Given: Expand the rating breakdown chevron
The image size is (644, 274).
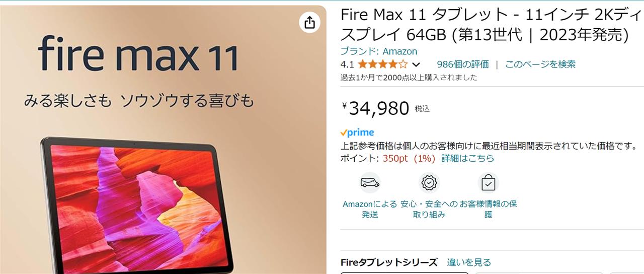Looking at the screenshot, I should (x=416, y=64).
